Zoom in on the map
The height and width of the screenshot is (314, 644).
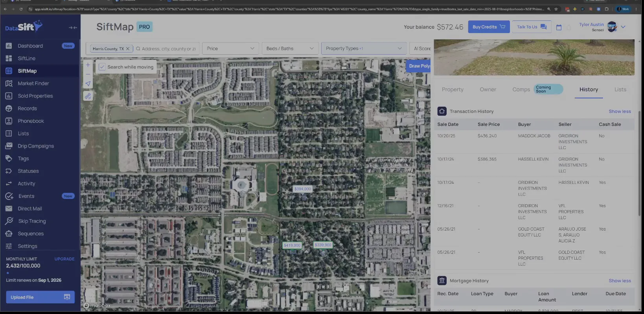pyautogui.click(x=88, y=65)
